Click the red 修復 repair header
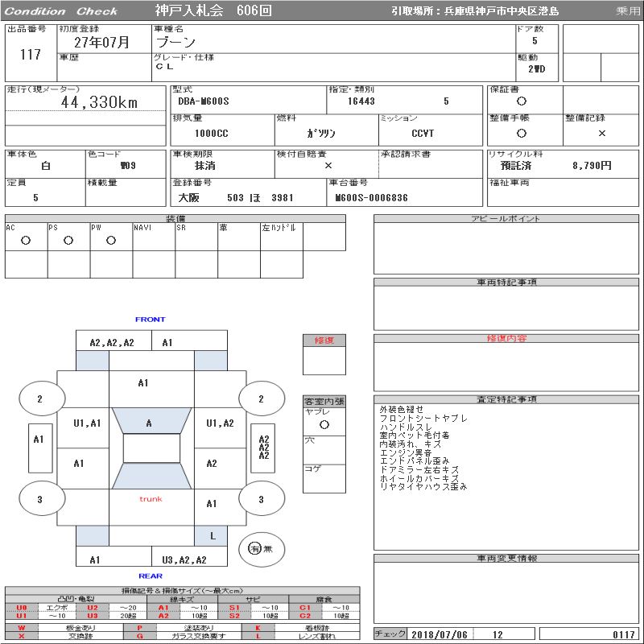Image resolution: width=644 pixels, height=644 pixels. click(x=324, y=341)
